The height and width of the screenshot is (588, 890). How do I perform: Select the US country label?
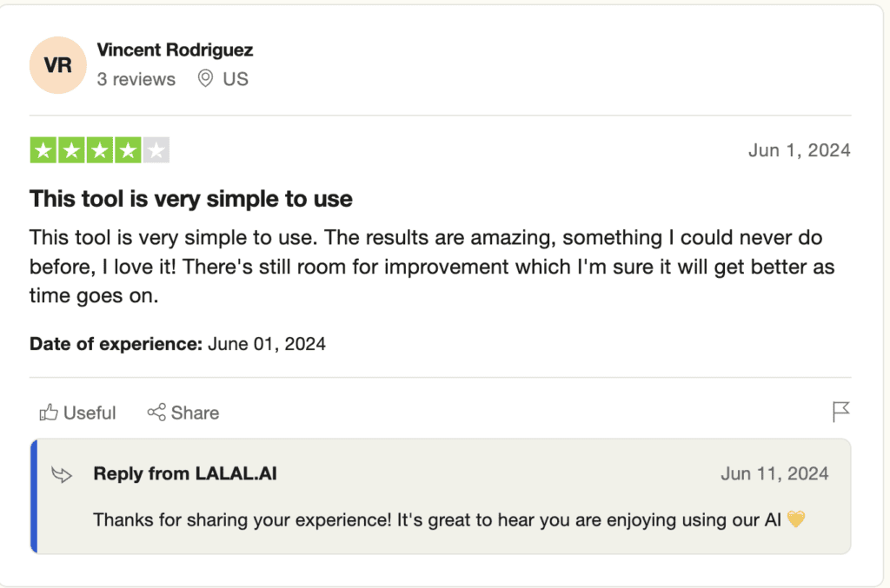(236, 79)
